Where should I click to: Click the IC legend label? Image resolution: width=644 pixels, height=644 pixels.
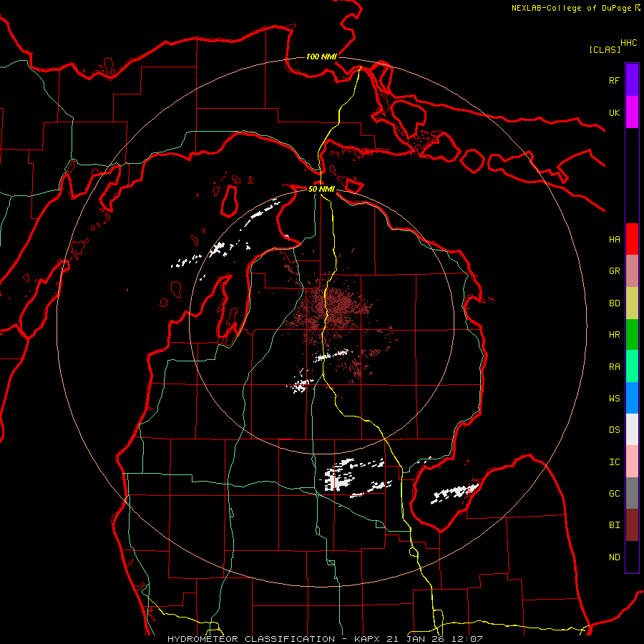tap(614, 462)
